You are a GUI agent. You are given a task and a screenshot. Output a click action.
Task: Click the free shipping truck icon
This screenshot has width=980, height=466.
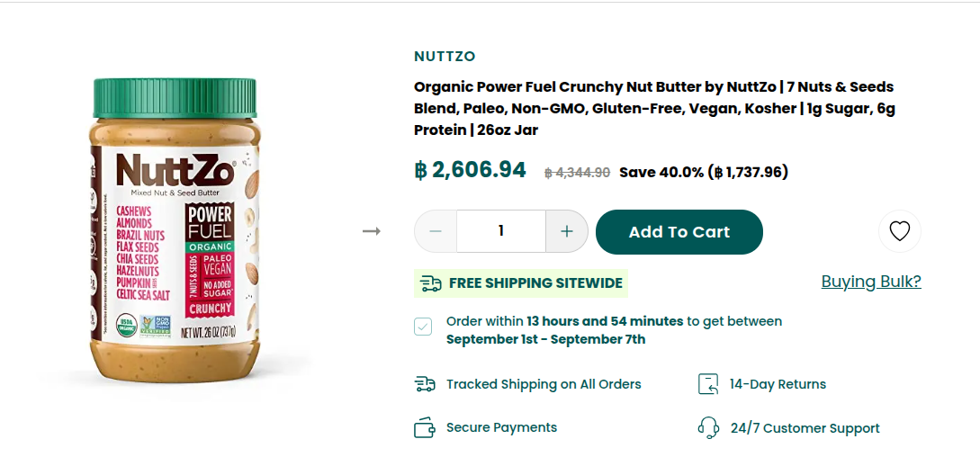[x=431, y=283]
